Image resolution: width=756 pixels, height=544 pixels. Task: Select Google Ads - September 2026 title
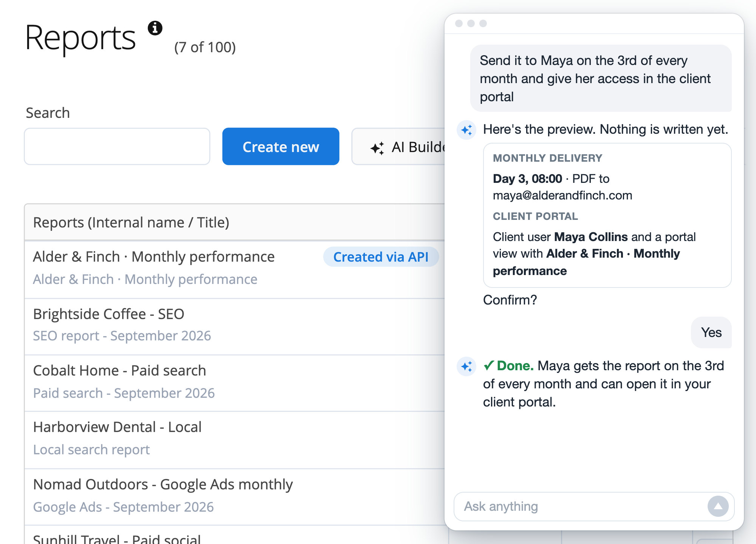[x=123, y=507]
